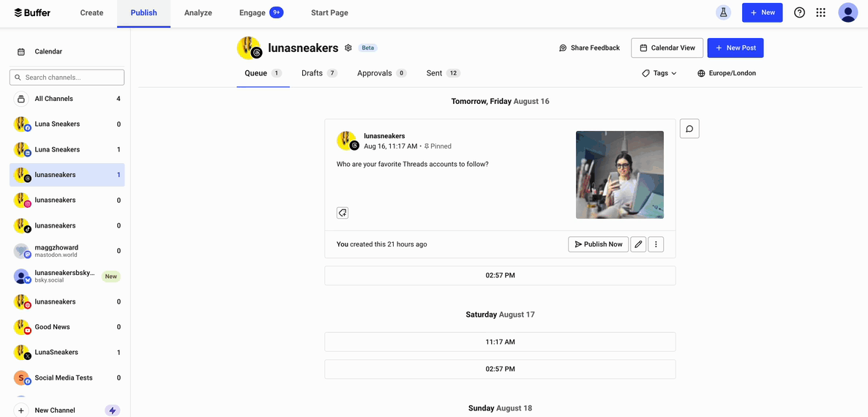The width and height of the screenshot is (868, 417).
Task: Open the user profile avatar
Action: (848, 12)
